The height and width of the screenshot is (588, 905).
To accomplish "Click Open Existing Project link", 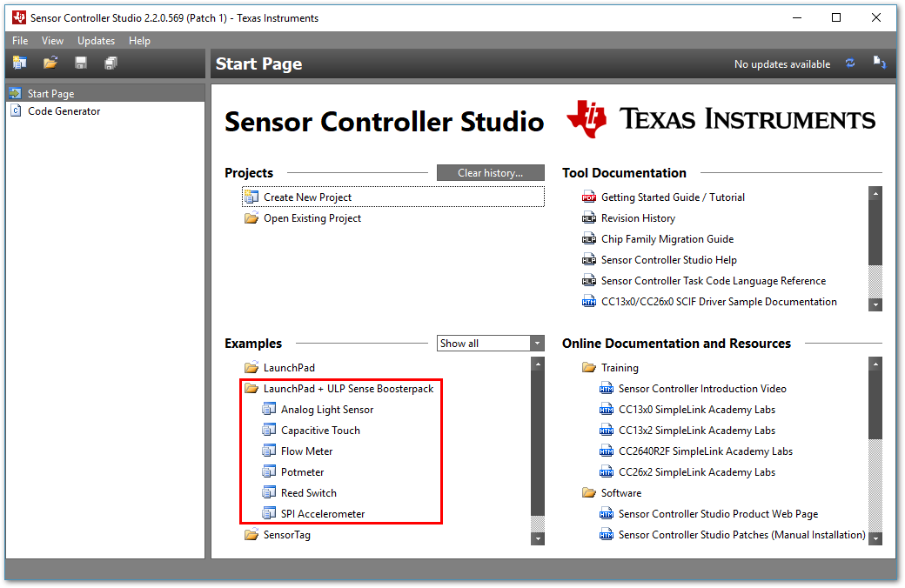I will (312, 218).
